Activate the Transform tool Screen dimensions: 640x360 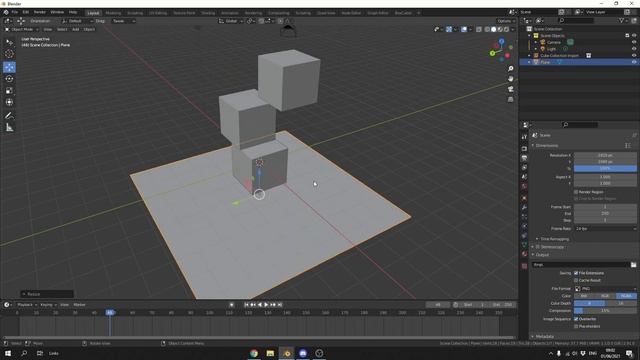pyautogui.click(x=9, y=102)
